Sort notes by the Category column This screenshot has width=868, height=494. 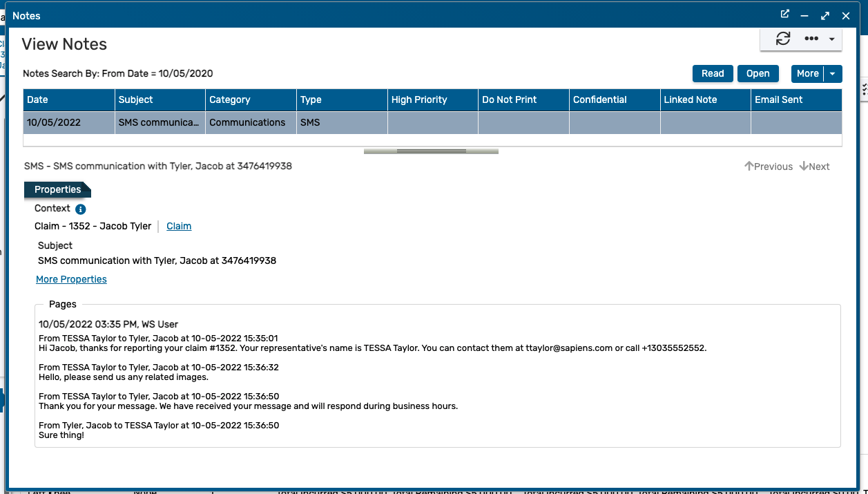(x=231, y=99)
